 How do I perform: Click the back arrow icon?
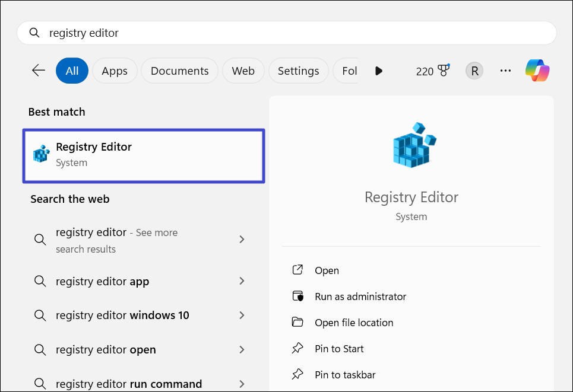pyautogui.click(x=39, y=71)
